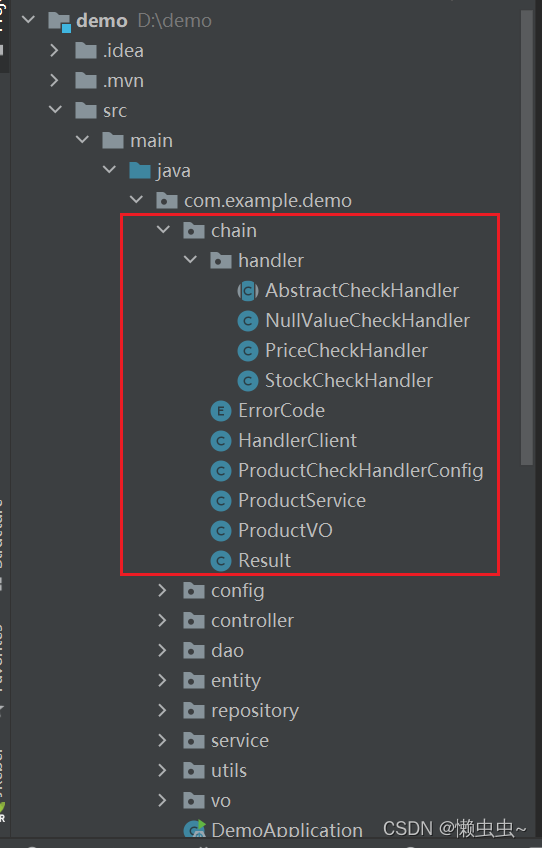This screenshot has width=542, height=848.
Task: Expand the config package arrow
Action: [162, 591]
